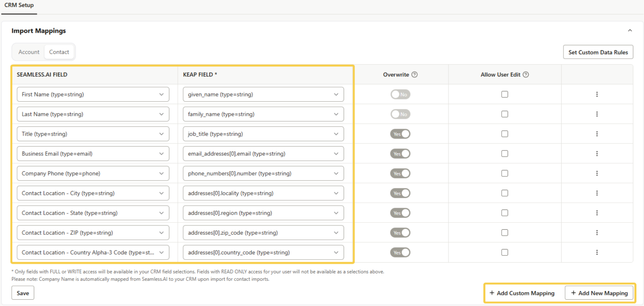Open the given_name Keap field dropdown
Viewport: 644px width, 306px height.
click(264, 94)
